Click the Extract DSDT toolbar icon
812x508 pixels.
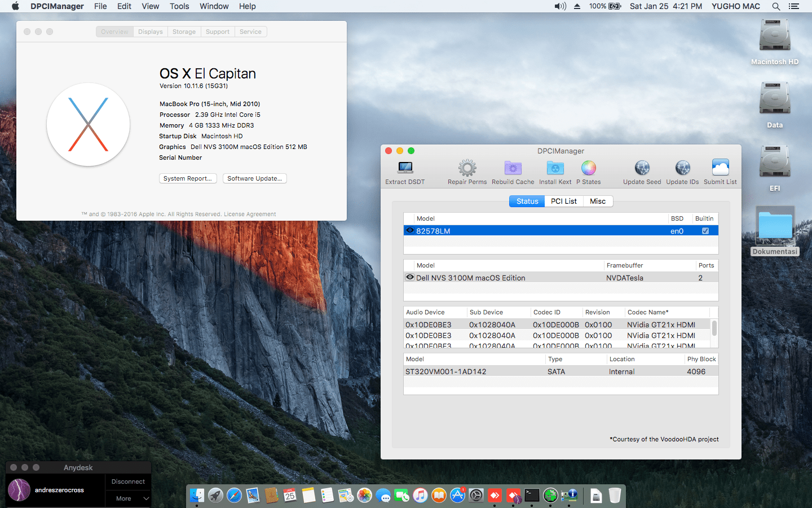405,168
